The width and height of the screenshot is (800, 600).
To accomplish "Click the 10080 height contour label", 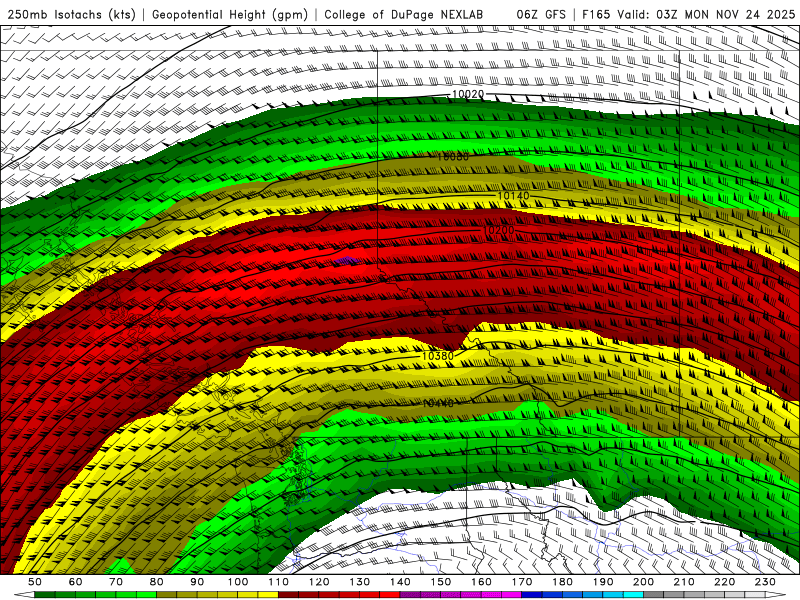I will click(452, 157).
